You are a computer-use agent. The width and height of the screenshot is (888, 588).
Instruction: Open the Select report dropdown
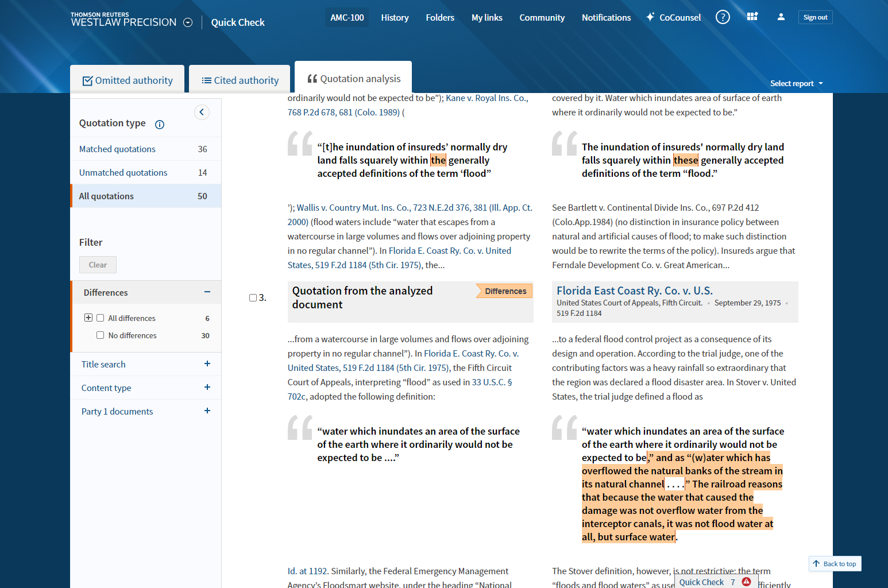pos(796,83)
